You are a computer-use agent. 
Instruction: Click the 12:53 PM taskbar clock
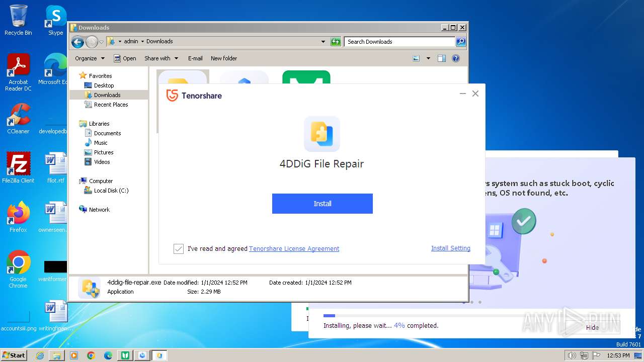point(618,355)
